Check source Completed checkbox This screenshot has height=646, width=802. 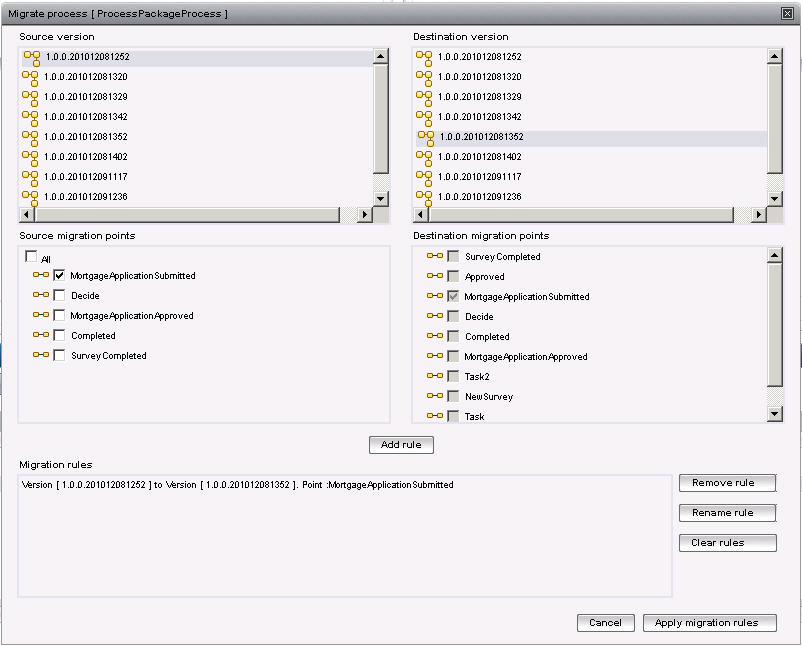(59, 335)
